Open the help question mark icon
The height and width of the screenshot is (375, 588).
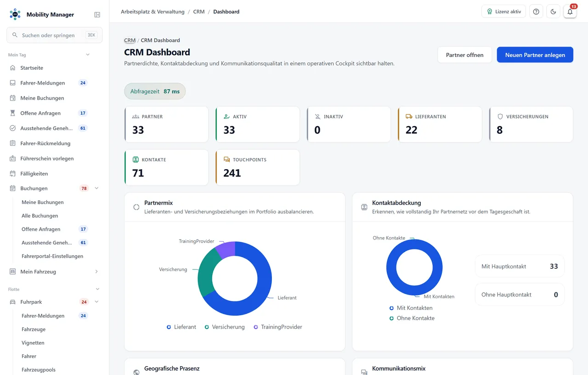coord(536,11)
